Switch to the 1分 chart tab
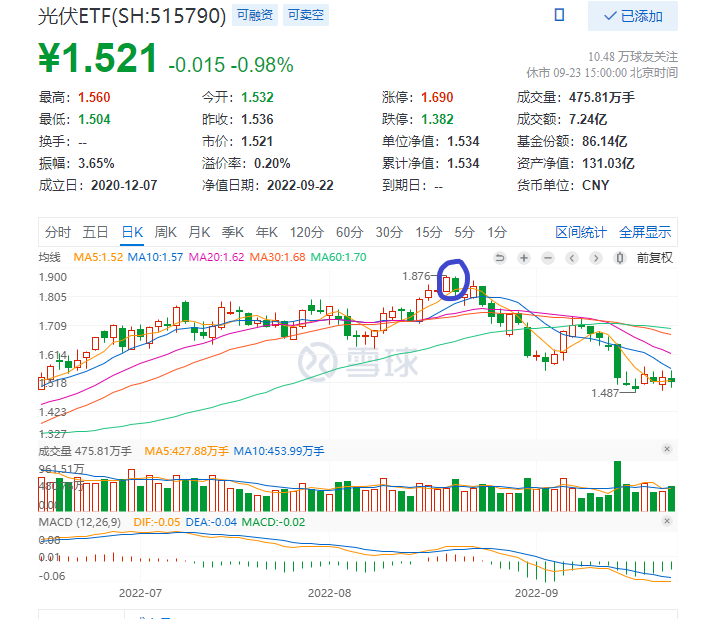Screen dimensions: 709x619 (497, 232)
